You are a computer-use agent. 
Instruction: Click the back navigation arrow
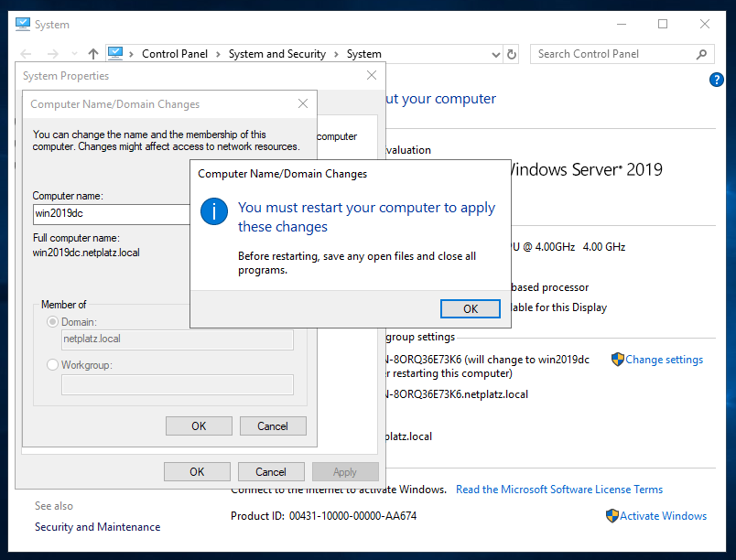pyautogui.click(x=27, y=54)
